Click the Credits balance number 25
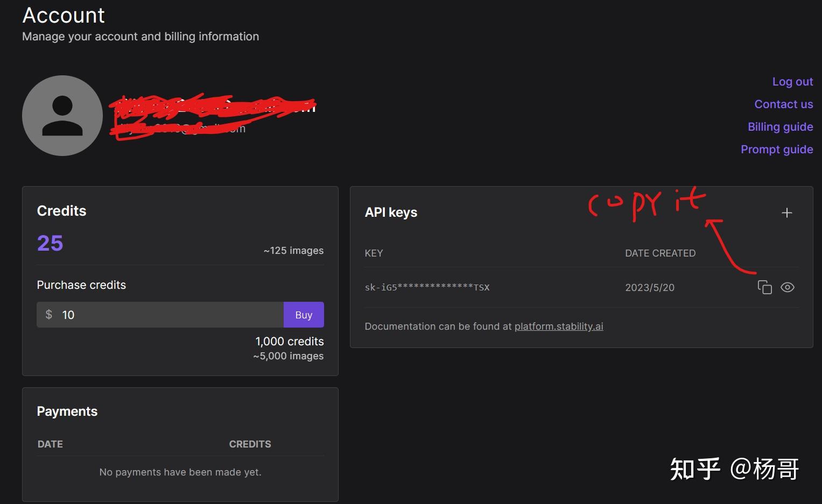This screenshot has height=504, width=822. coord(50,243)
